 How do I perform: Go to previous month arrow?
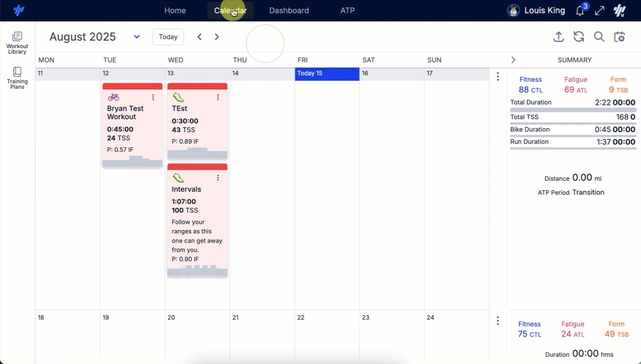pos(199,37)
